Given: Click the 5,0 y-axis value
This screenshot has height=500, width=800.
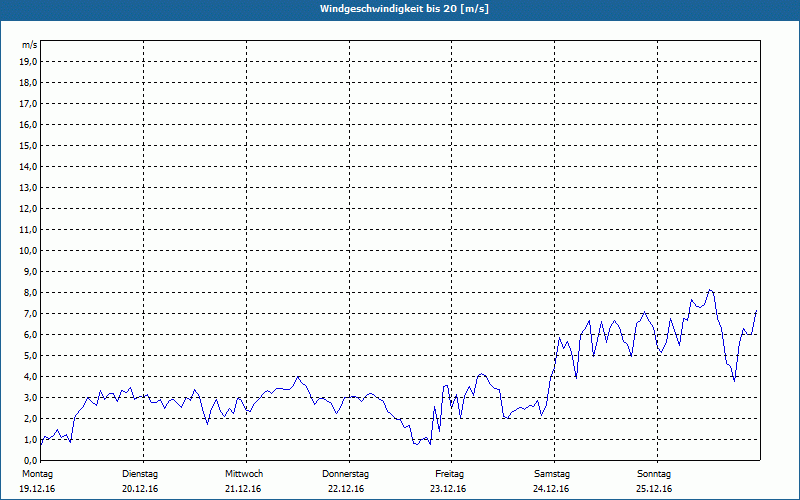Looking at the screenshot, I should 30,356.
